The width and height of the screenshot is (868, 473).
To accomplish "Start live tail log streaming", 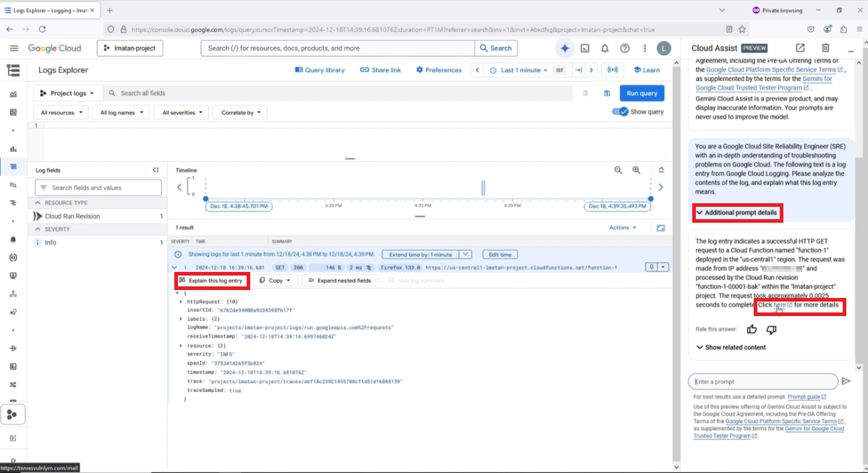I will tap(613, 69).
